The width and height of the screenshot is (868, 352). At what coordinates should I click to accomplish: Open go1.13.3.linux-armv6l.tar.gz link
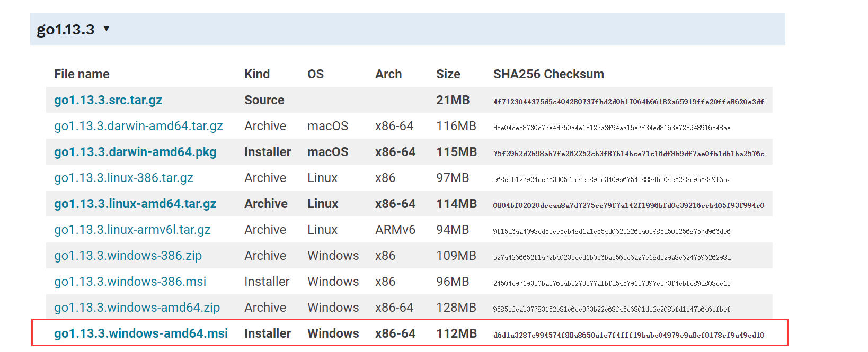(x=132, y=230)
